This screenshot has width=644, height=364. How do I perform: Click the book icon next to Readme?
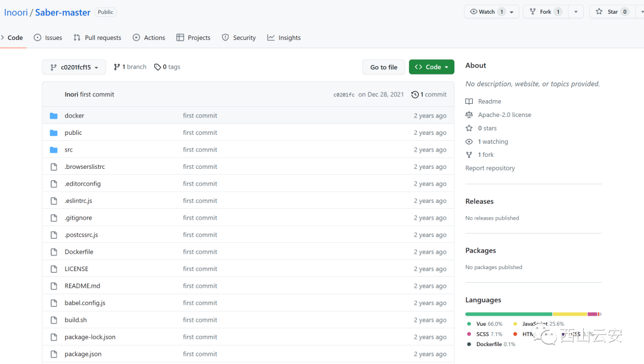[469, 101]
